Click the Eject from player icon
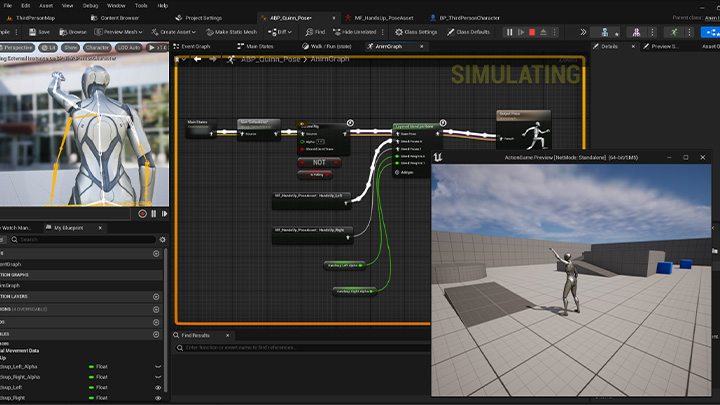720x405 pixels. click(543, 32)
